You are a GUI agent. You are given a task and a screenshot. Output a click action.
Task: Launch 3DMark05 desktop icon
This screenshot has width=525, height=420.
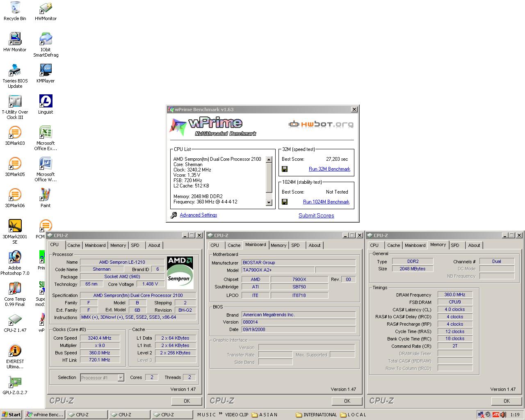[15, 167]
